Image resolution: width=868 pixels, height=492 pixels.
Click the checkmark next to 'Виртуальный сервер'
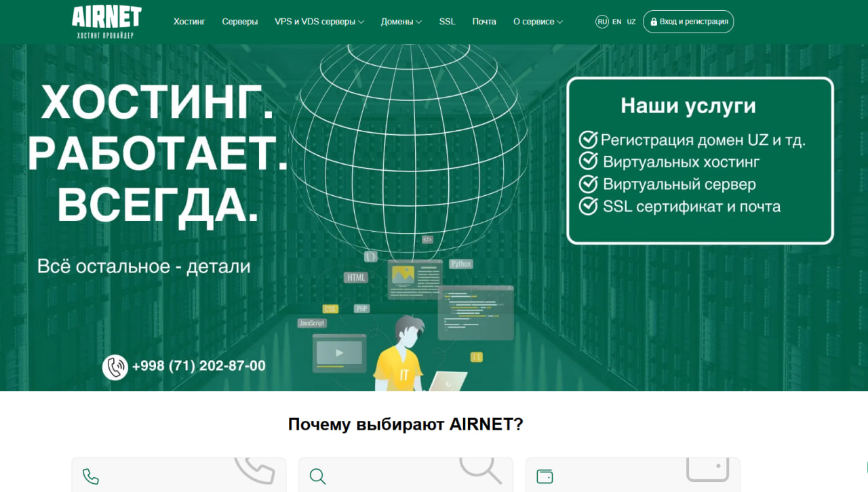[x=587, y=184]
